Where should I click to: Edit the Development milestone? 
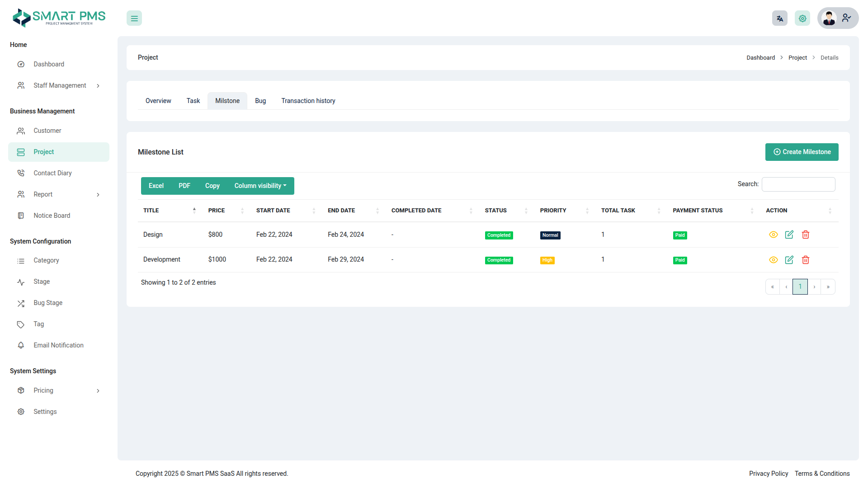(x=789, y=260)
